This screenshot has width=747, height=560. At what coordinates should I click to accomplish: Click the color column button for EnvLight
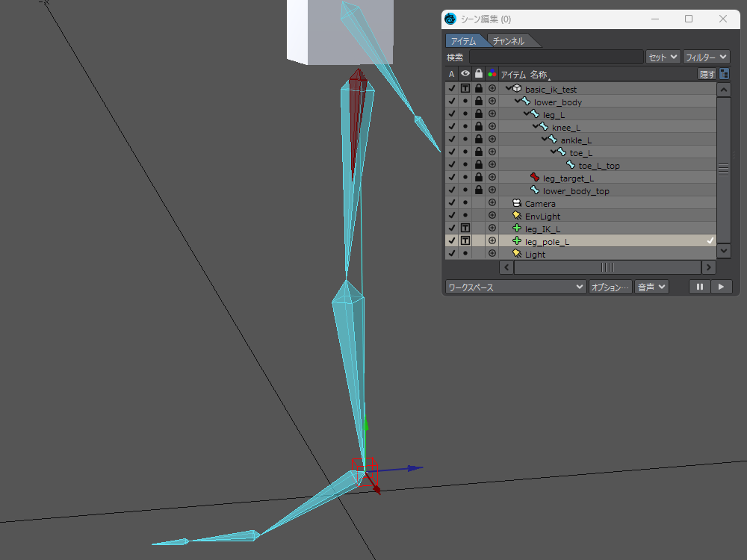492,216
